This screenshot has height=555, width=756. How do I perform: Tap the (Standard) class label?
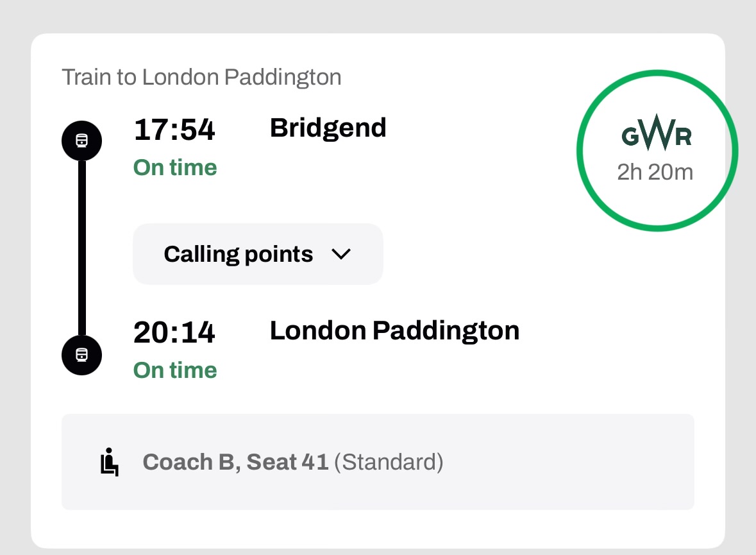(x=389, y=462)
